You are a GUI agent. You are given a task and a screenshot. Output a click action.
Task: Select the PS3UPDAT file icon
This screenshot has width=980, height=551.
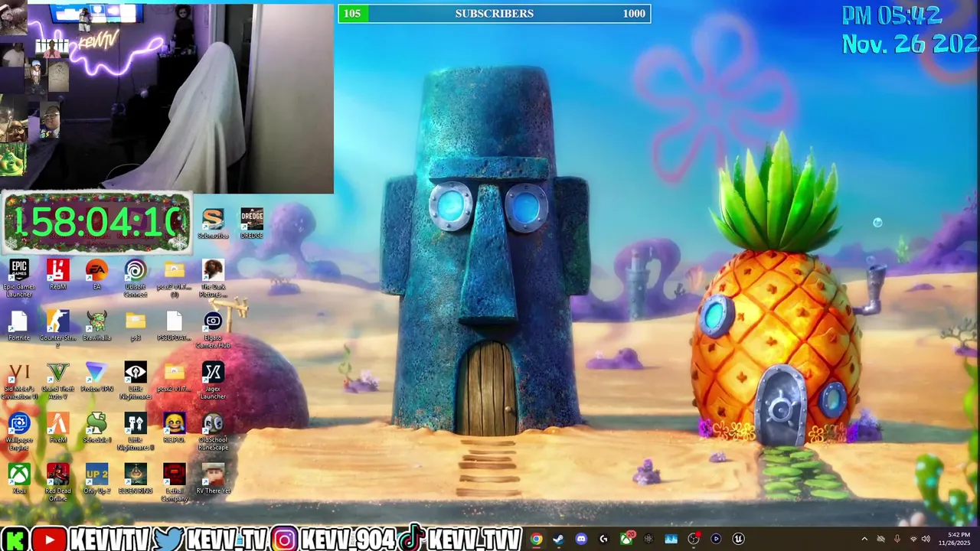174,326
